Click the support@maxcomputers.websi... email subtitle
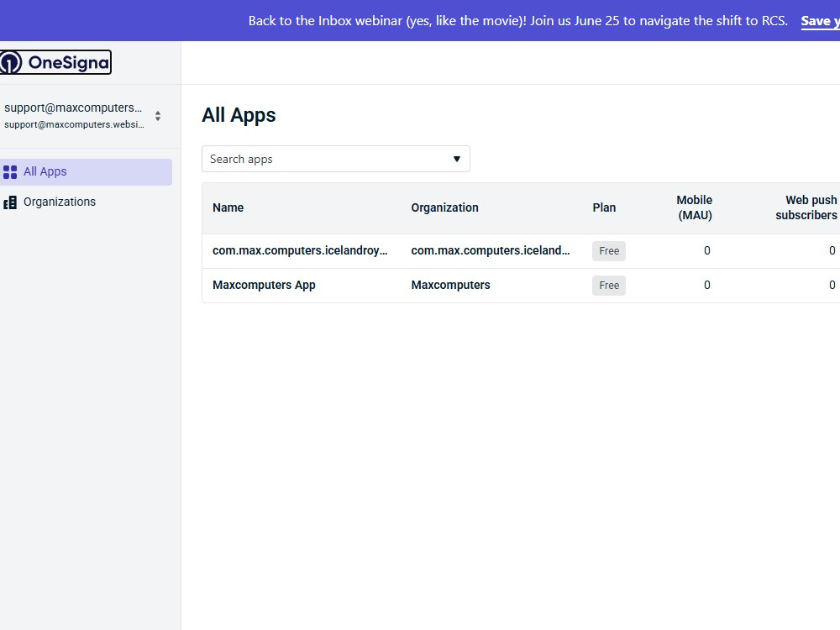Image resolution: width=840 pixels, height=630 pixels. click(74, 125)
